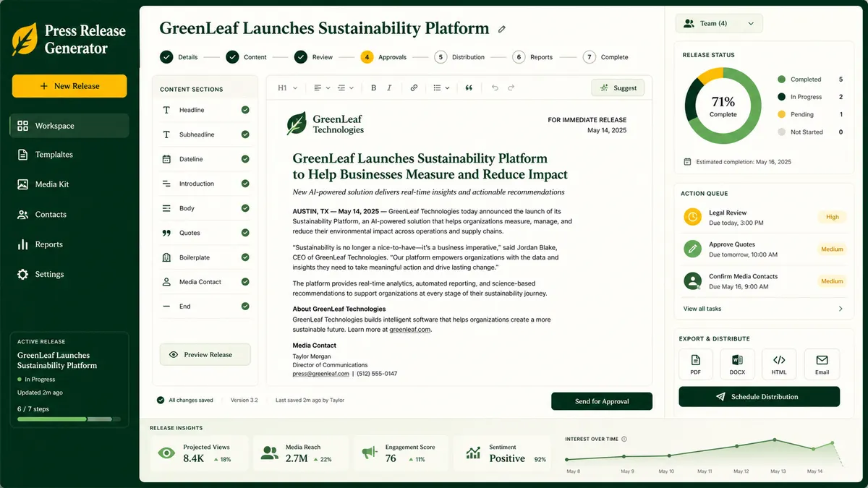Toggle the Headline section checkmark
Screen dimensions: 868x488
(x=245, y=110)
